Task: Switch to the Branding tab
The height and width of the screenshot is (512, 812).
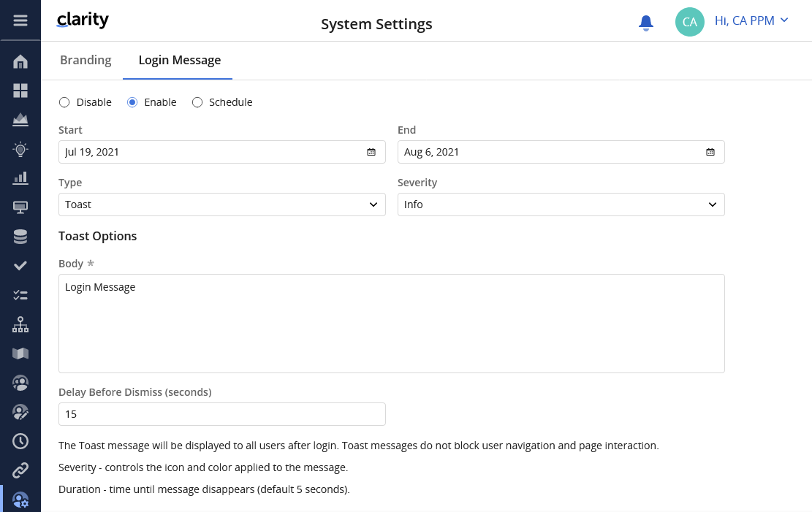Action: coord(86,60)
